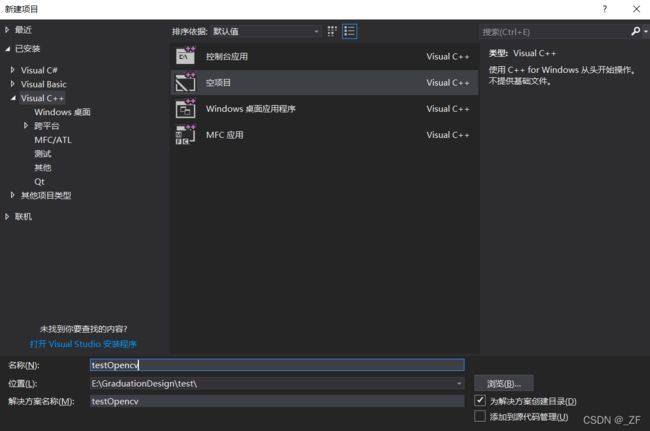
Task: Open the 位置 path dropdown arrow
Action: [459, 383]
